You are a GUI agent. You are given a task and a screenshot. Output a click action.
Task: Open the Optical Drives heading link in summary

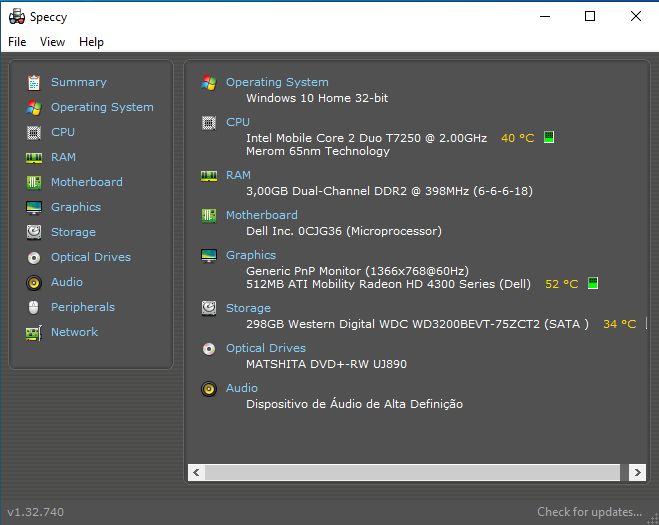coord(266,348)
